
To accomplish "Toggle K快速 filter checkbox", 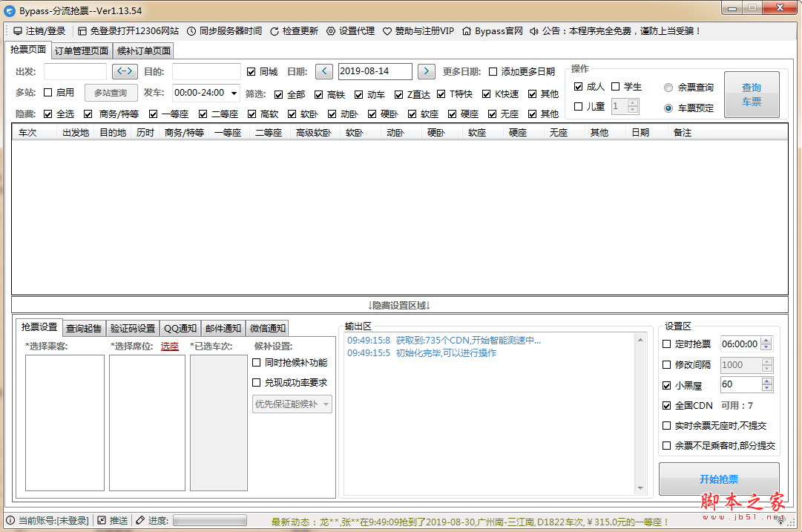I will click(x=487, y=94).
